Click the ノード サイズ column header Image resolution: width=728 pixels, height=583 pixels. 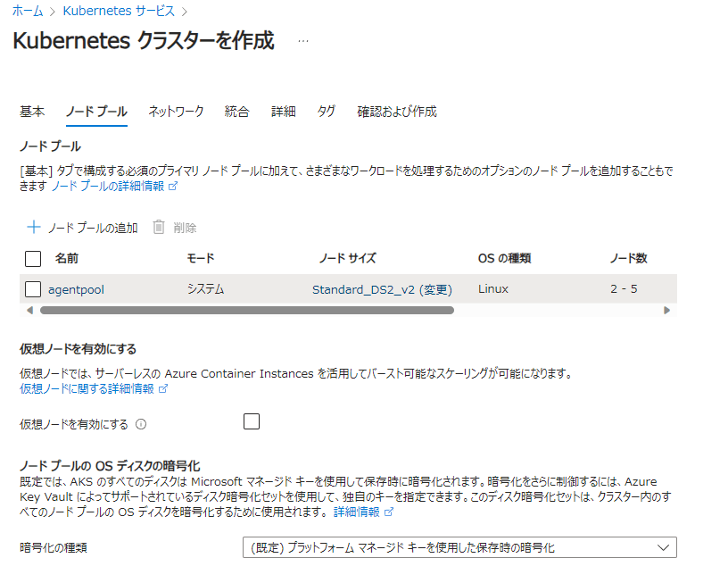click(x=347, y=258)
